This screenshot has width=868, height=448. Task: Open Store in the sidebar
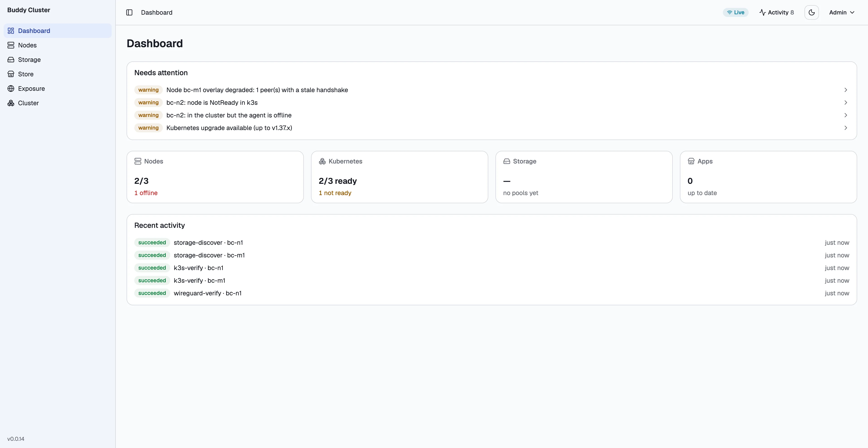point(58,74)
